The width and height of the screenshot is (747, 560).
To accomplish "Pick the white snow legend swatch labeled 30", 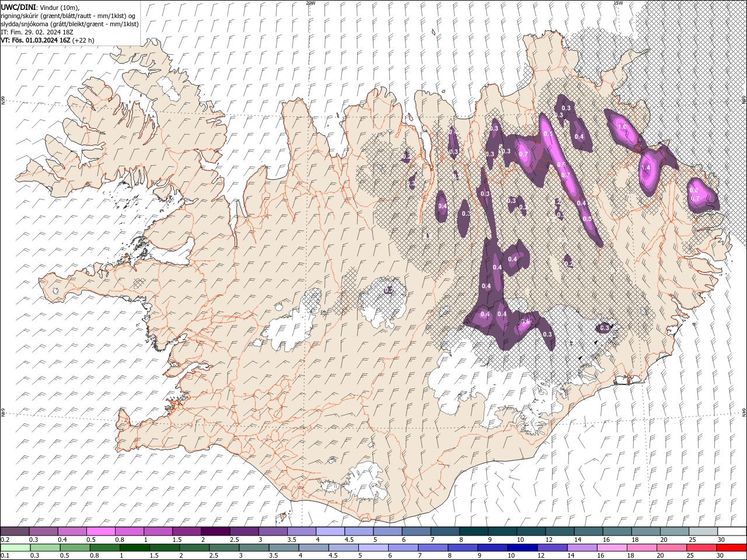I will click(x=732, y=531).
